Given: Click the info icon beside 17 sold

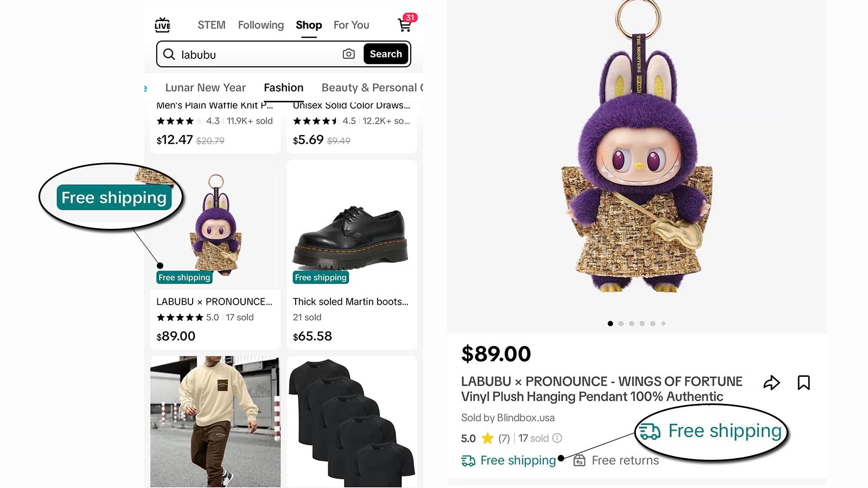Looking at the screenshot, I should (x=557, y=438).
